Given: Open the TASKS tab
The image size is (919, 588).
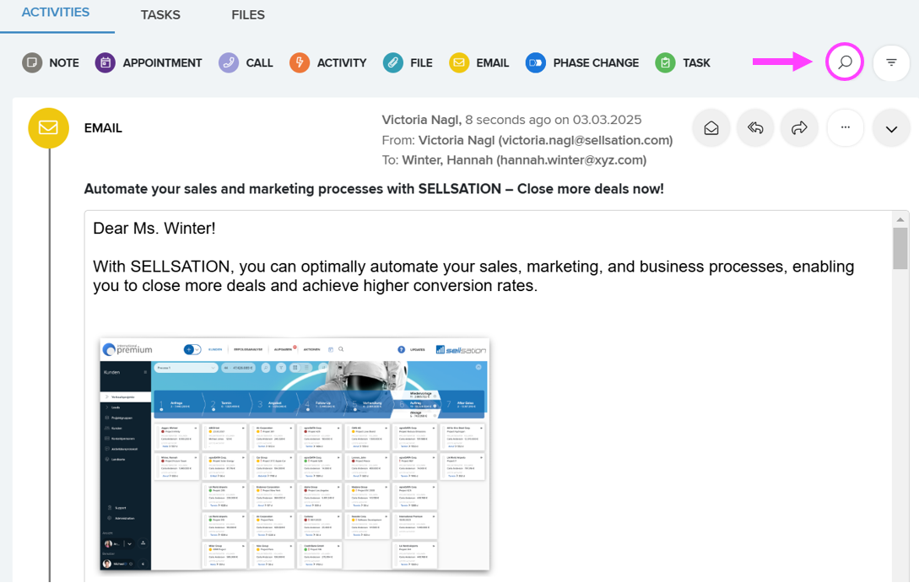Looking at the screenshot, I should [160, 14].
